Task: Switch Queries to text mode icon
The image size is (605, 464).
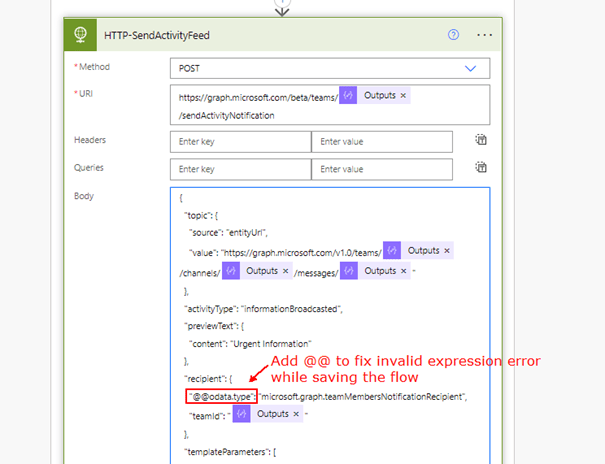Action: tap(481, 167)
